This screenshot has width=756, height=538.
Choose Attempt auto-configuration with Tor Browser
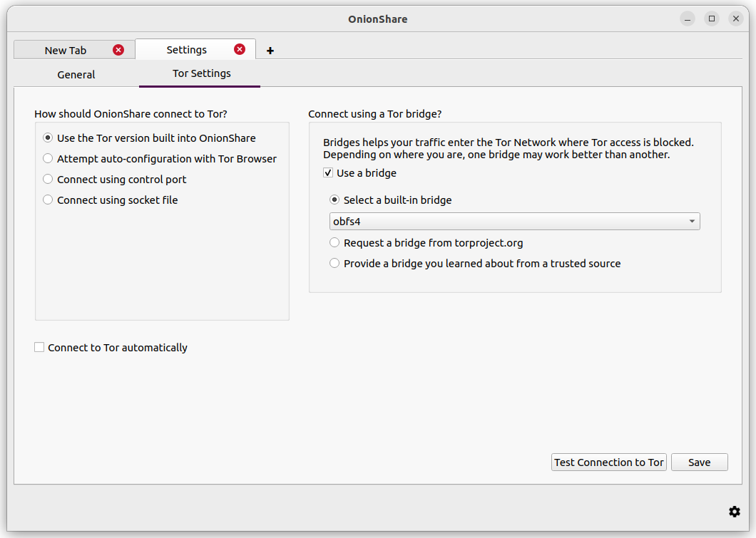160,159
